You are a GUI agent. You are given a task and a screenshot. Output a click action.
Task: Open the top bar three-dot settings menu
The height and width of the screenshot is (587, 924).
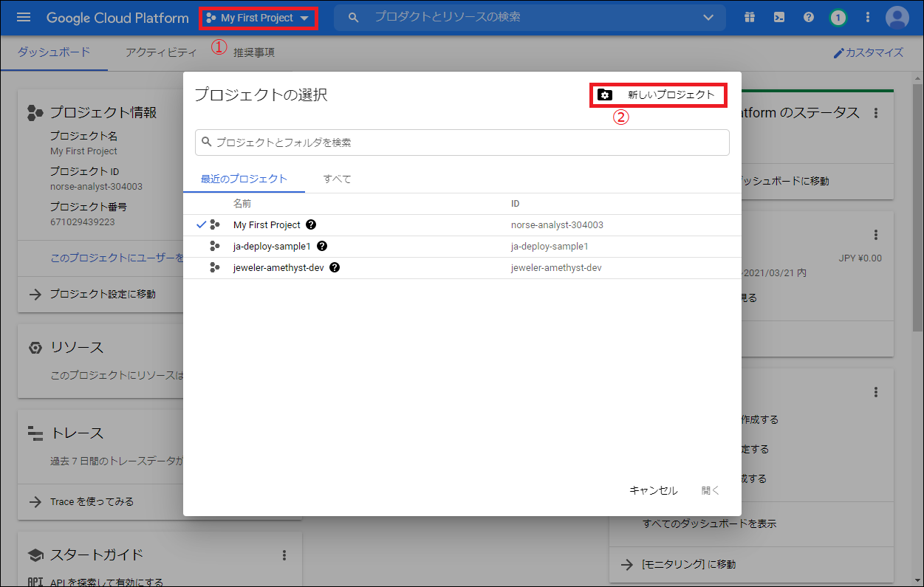[x=867, y=17]
